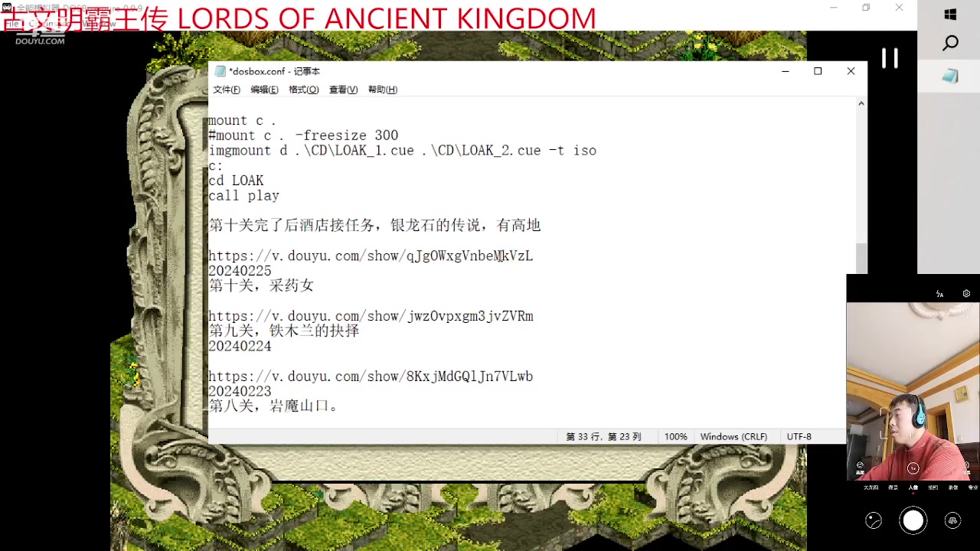Screen dimensions: 980x551
Task: Open the gallery thumbnail in camera app
Action: (x=874, y=520)
